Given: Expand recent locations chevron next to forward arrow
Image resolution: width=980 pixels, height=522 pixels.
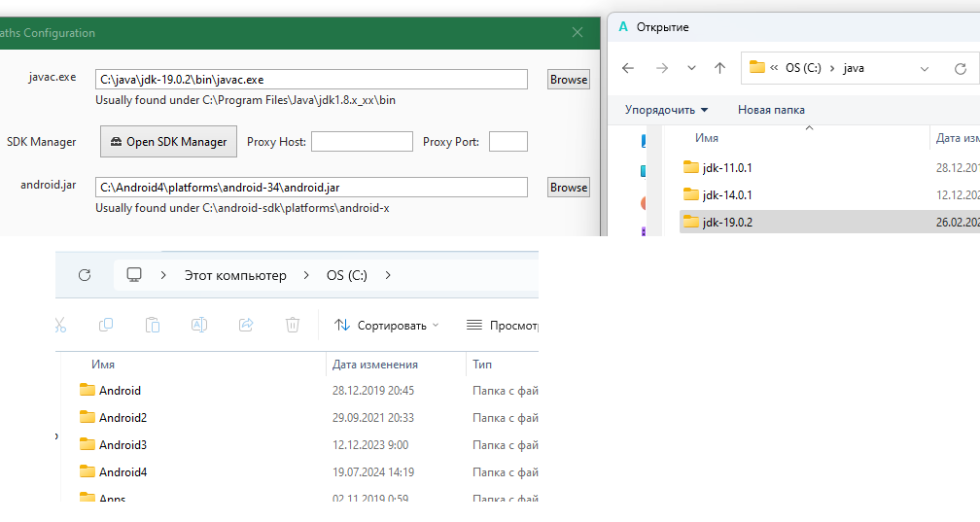Looking at the screenshot, I should click(x=691, y=68).
